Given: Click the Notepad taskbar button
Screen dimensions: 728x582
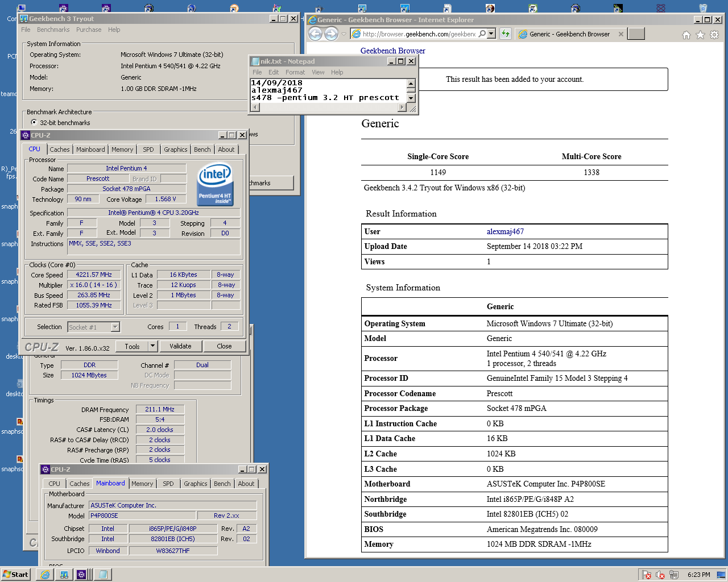Looking at the screenshot, I should click(103, 575).
